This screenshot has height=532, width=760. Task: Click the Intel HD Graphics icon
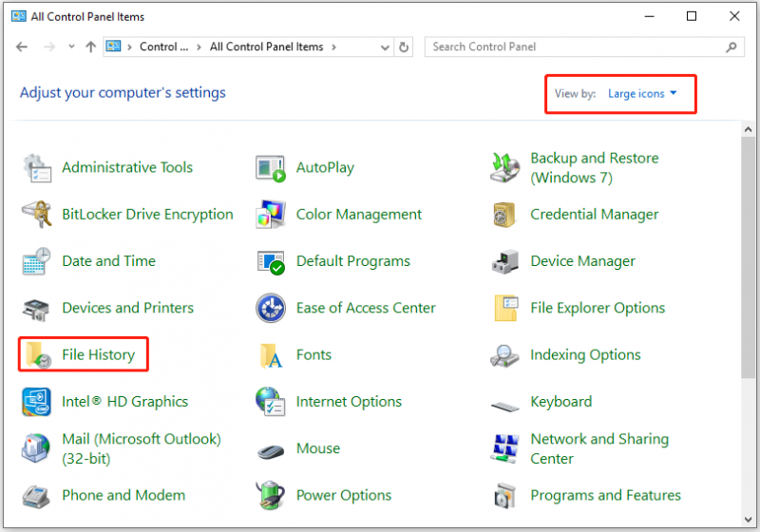36,402
